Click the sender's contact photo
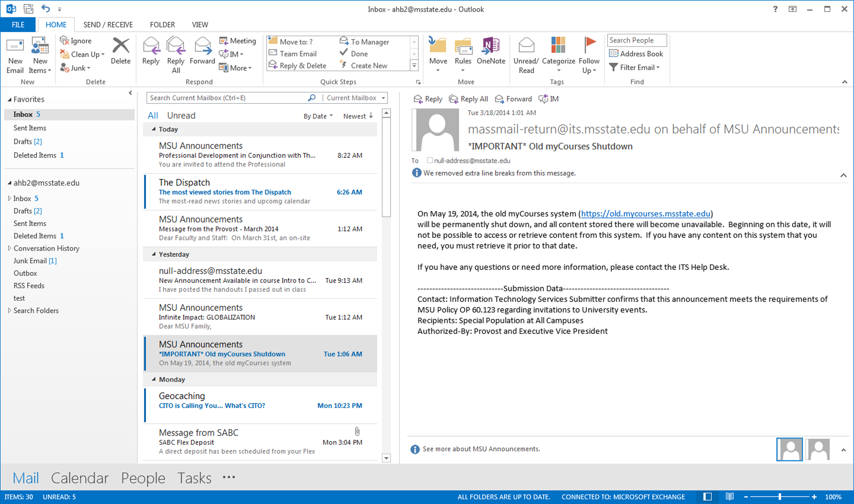Screen dimensions: 854x504 pos(436,130)
